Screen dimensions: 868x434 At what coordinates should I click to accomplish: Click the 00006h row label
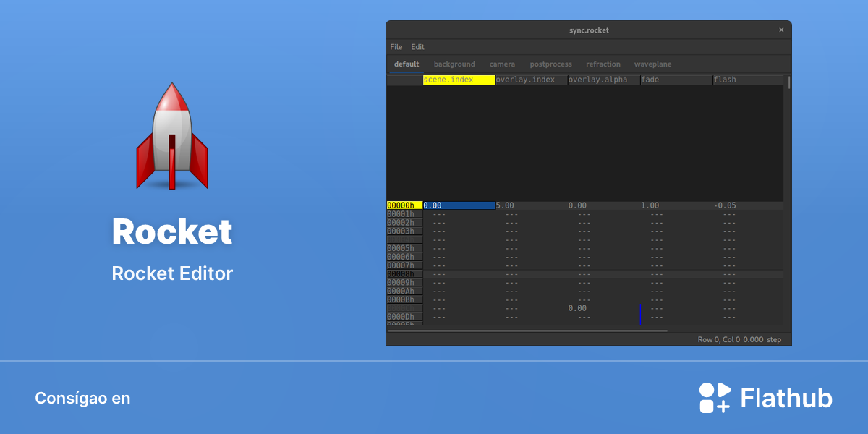point(404,257)
